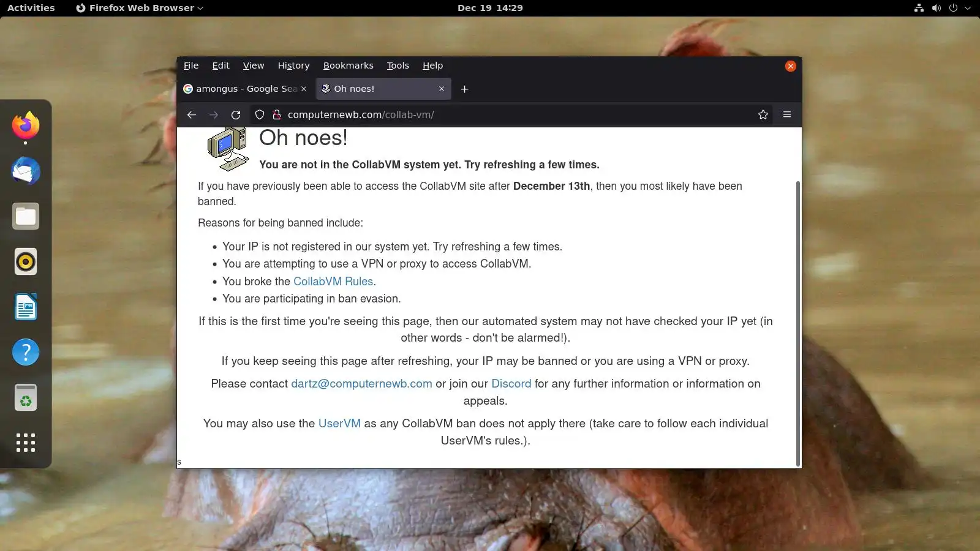Click the greyed-out forward arrow button

click(214, 114)
